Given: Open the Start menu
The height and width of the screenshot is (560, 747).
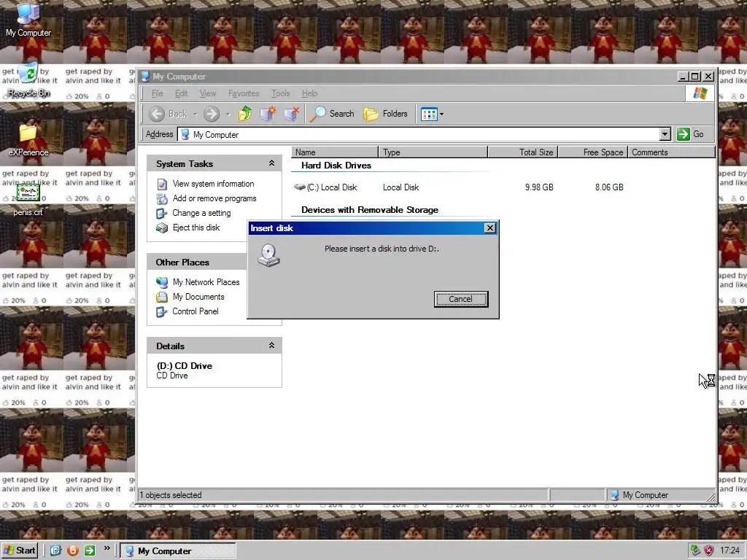Looking at the screenshot, I should (x=20, y=551).
